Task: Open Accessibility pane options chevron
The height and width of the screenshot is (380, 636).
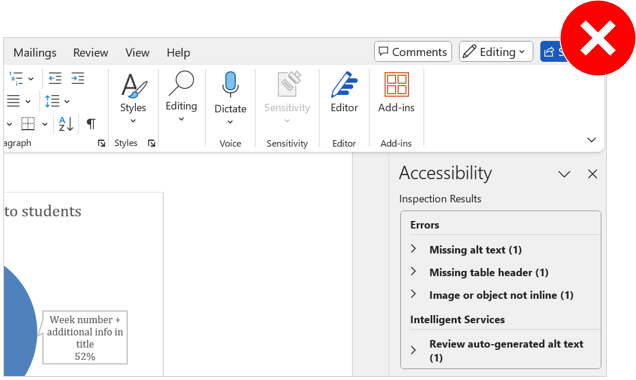Action: click(x=564, y=174)
